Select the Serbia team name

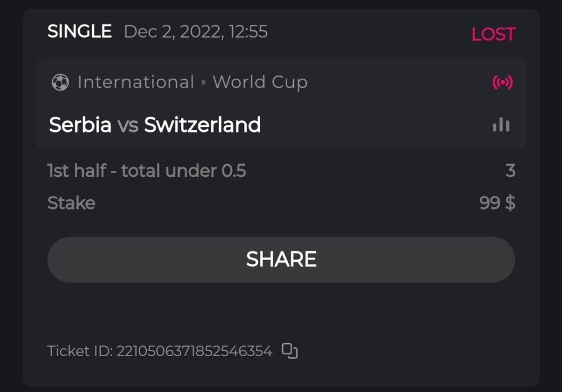(80, 125)
